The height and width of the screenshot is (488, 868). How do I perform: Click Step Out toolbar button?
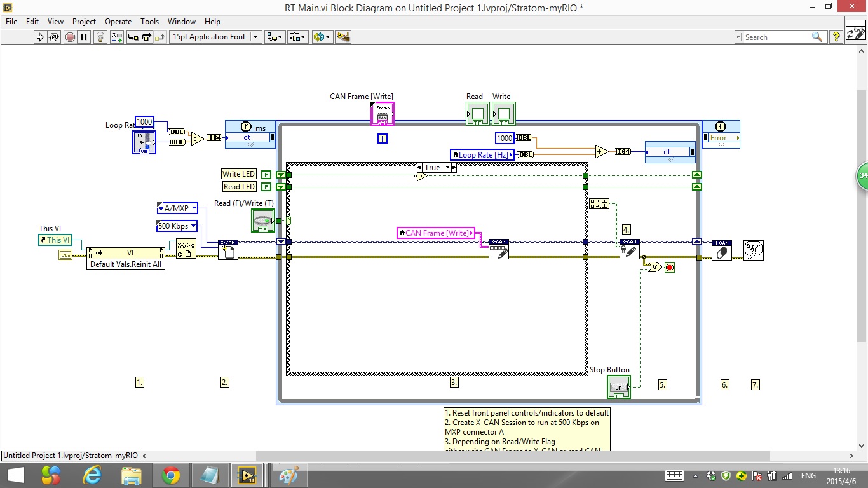click(160, 37)
